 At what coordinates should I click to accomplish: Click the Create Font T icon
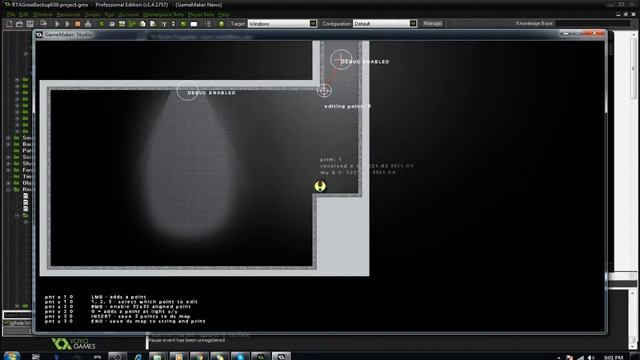click(163, 24)
